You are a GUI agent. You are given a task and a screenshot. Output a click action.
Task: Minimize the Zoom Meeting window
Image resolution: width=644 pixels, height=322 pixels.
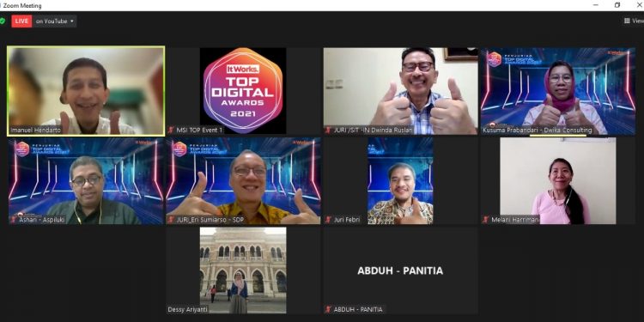[x=596, y=5]
